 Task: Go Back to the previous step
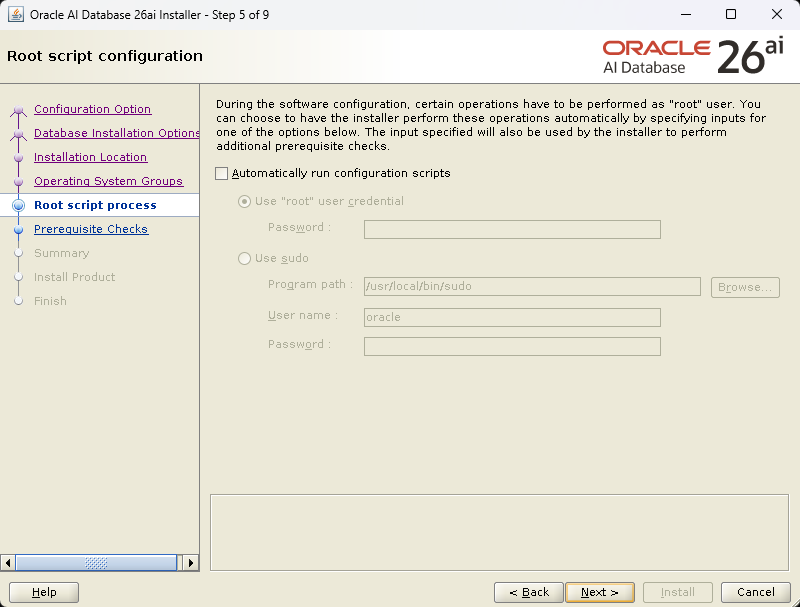point(529,592)
